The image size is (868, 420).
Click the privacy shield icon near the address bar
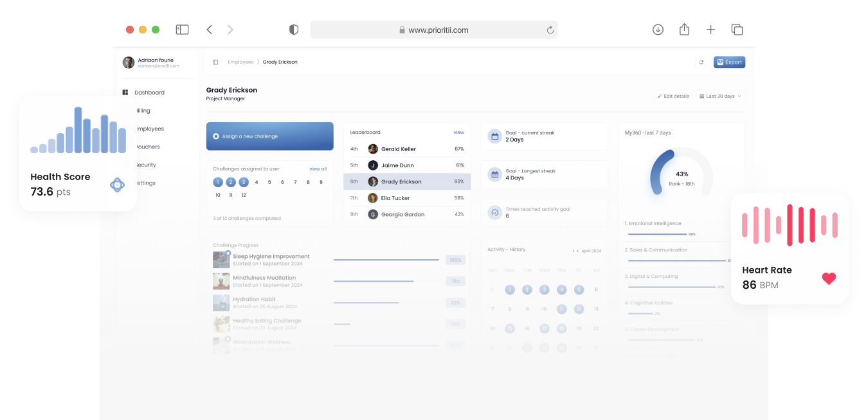(294, 29)
